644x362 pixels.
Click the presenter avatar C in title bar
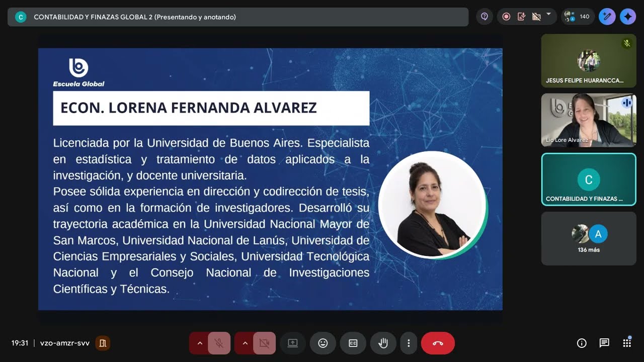(x=21, y=17)
